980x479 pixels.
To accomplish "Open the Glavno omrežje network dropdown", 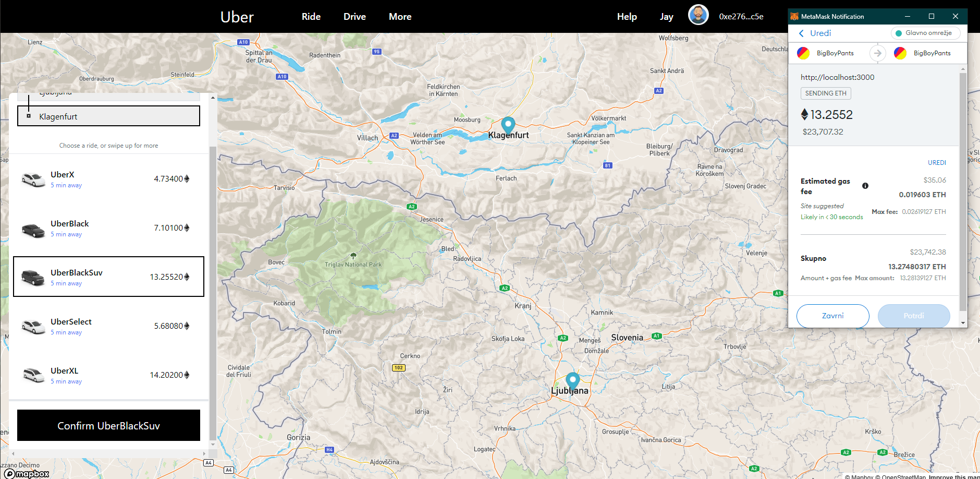I will click(926, 33).
